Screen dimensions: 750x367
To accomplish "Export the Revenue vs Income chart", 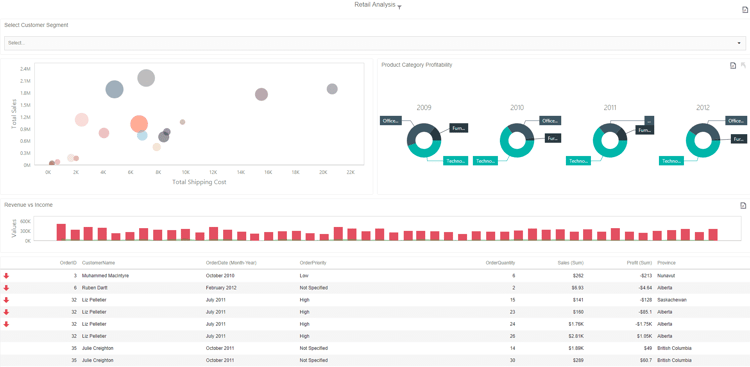I will 743,206.
